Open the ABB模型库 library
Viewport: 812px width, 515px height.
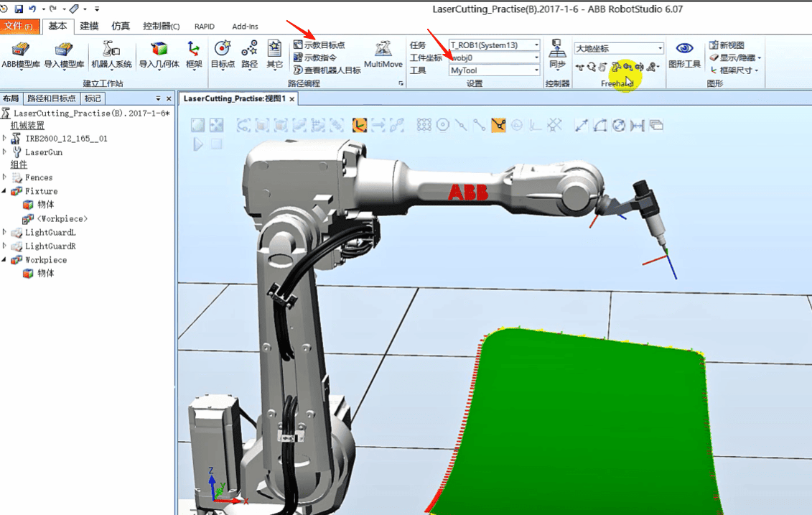pyautogui.click(x=21, y=55)
